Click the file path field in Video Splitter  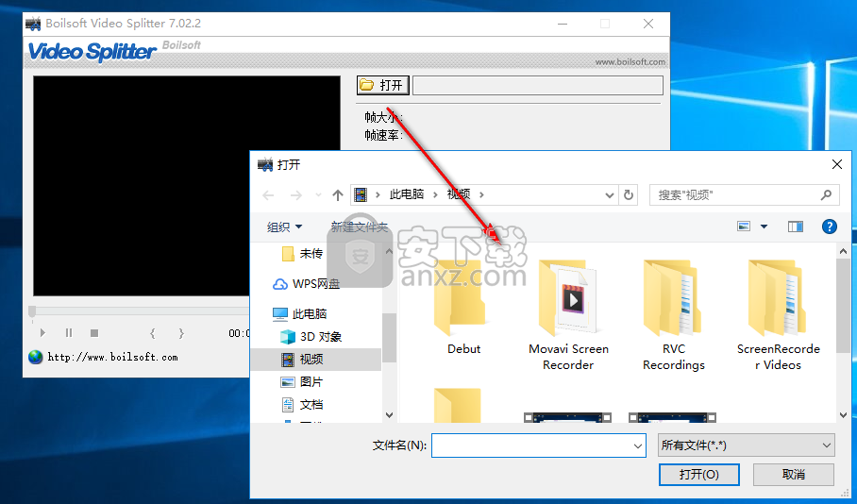point(538,85)
